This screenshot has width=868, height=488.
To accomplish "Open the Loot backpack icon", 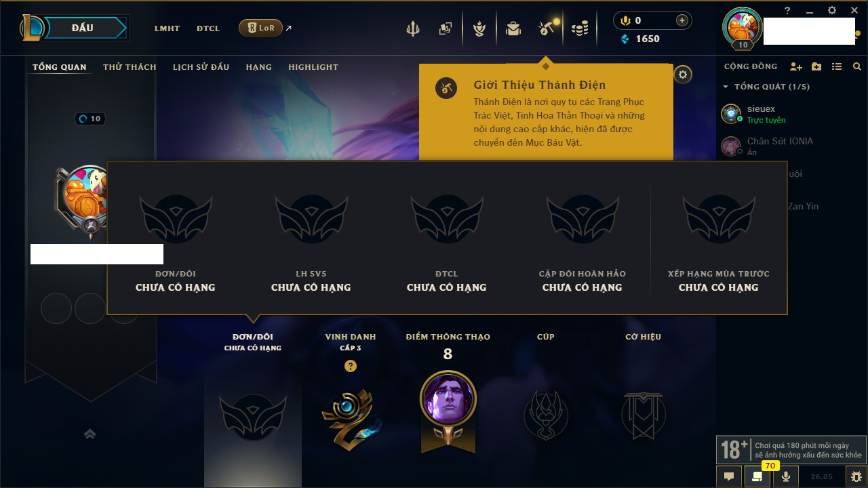I will 513,28.
